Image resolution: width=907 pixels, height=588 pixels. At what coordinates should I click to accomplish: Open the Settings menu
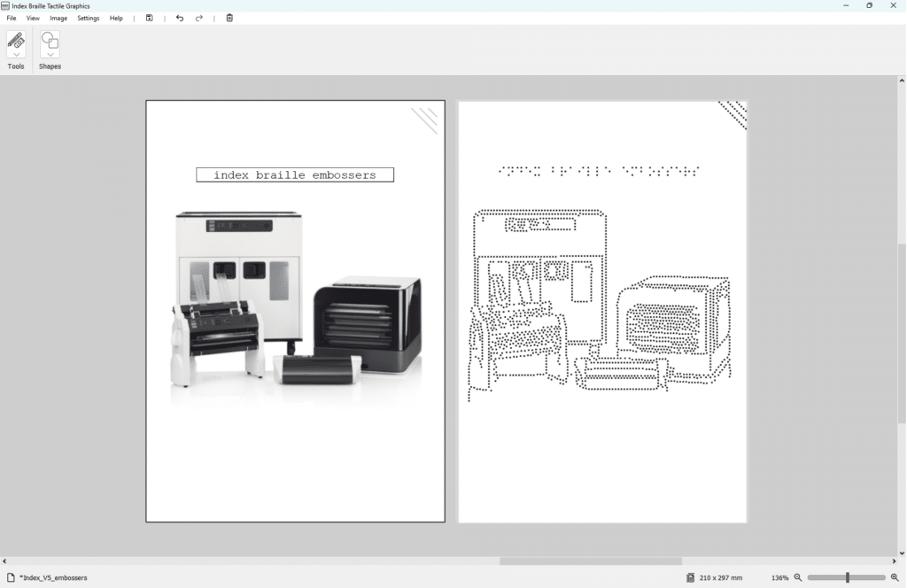click(x=89, y=18)
